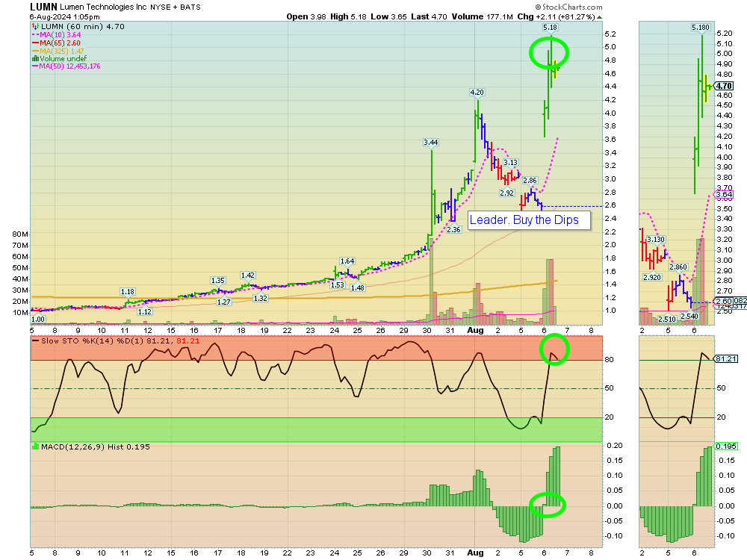The height and width of the screenshot is (560, 747).
Task: Click the 4.20 price label on main chart
Action: (x=477, y=93)
